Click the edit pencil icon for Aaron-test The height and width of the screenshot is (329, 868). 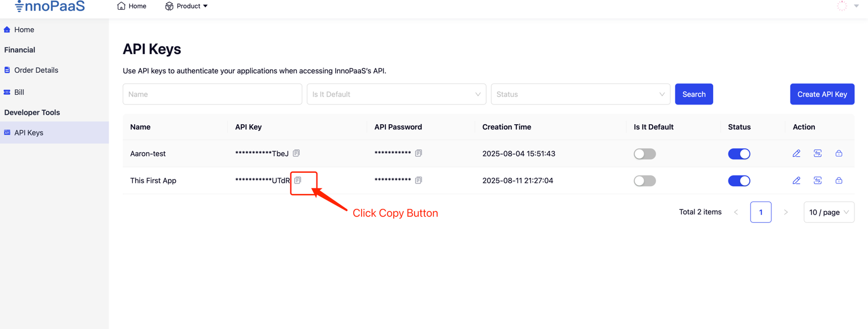(x=796, y=153)
